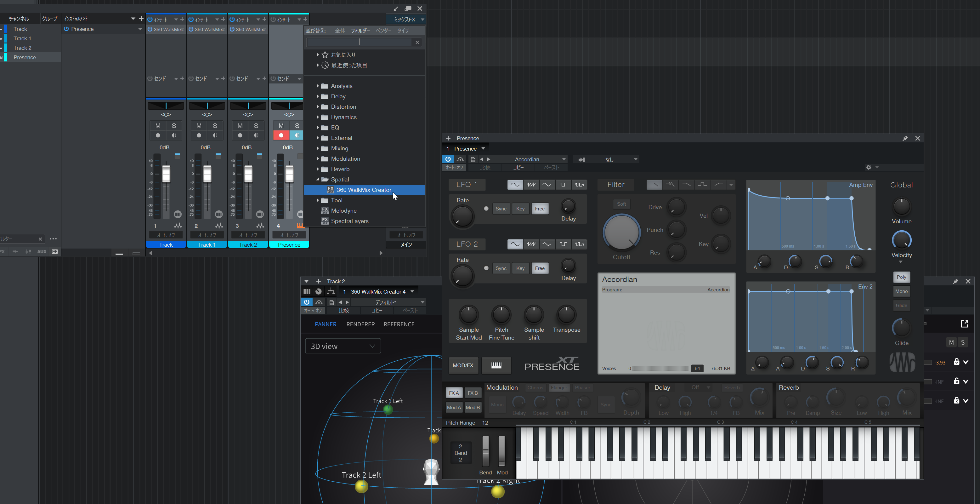Screen dimensions: 980x504
Task: Collapse the Spatial plugin folder
Action: coord(318,179)
